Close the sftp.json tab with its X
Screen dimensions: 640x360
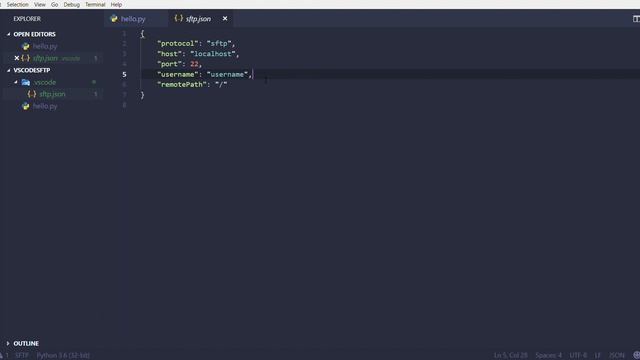(225, 19)
